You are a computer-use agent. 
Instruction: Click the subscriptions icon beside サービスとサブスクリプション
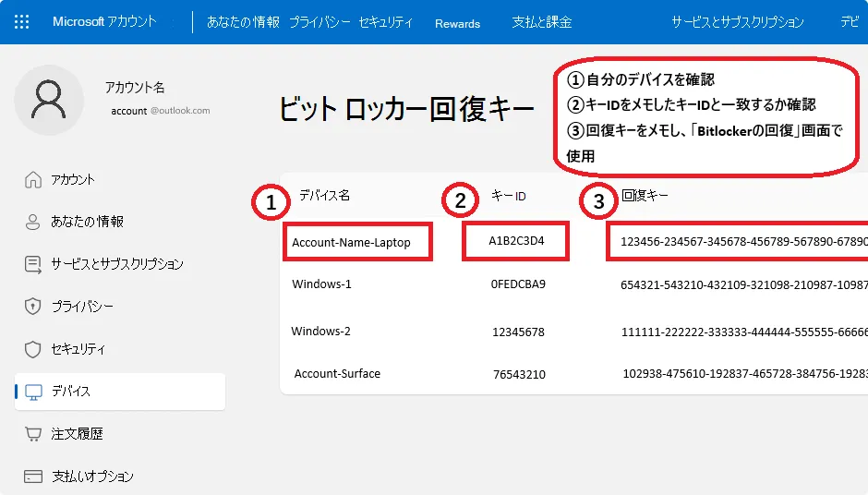[x=32, y=265]
